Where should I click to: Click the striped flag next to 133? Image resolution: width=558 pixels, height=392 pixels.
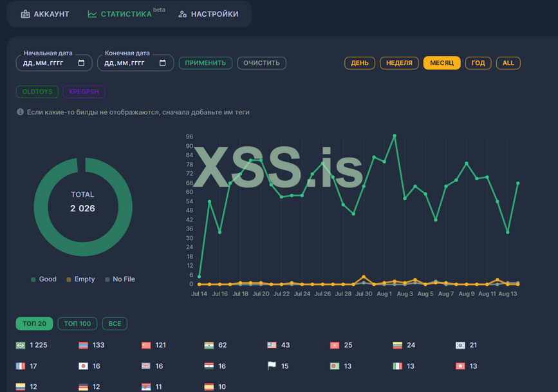[x=83, y=346]
